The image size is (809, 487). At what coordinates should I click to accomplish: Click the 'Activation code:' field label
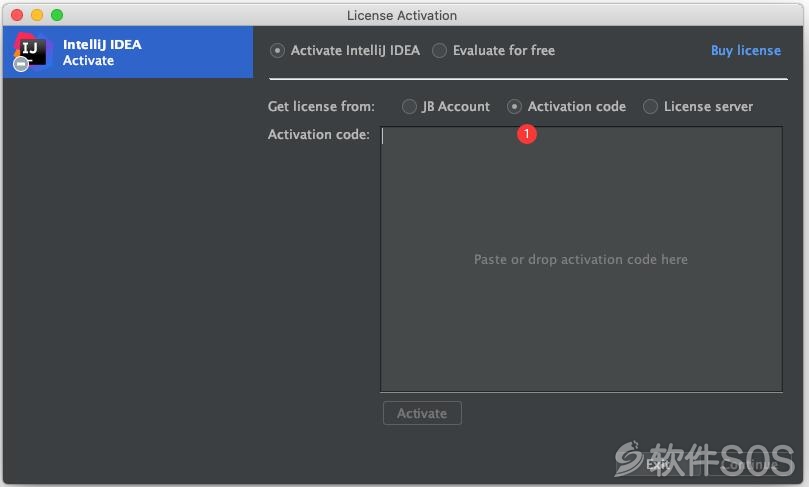click(x=319, y=134)
